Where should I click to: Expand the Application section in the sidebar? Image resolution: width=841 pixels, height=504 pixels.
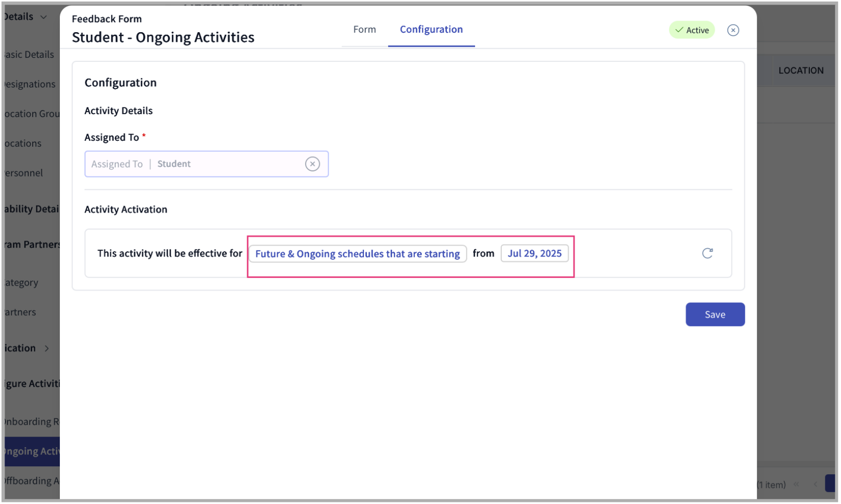46,348
